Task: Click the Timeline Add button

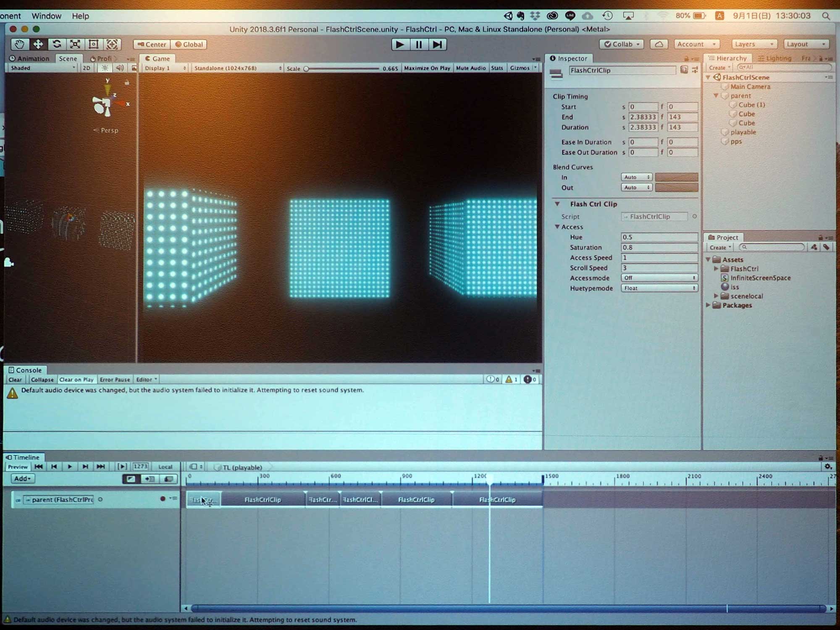Action: 22,478
